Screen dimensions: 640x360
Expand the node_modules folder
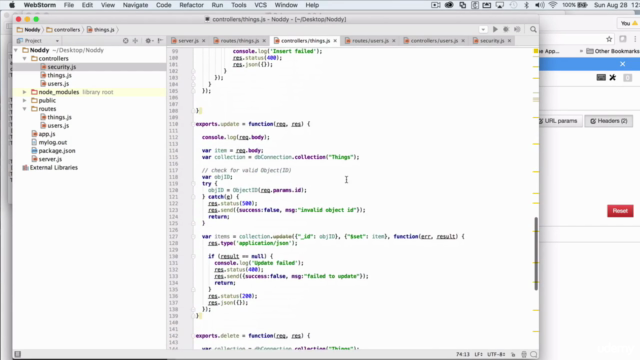[24, 92]
